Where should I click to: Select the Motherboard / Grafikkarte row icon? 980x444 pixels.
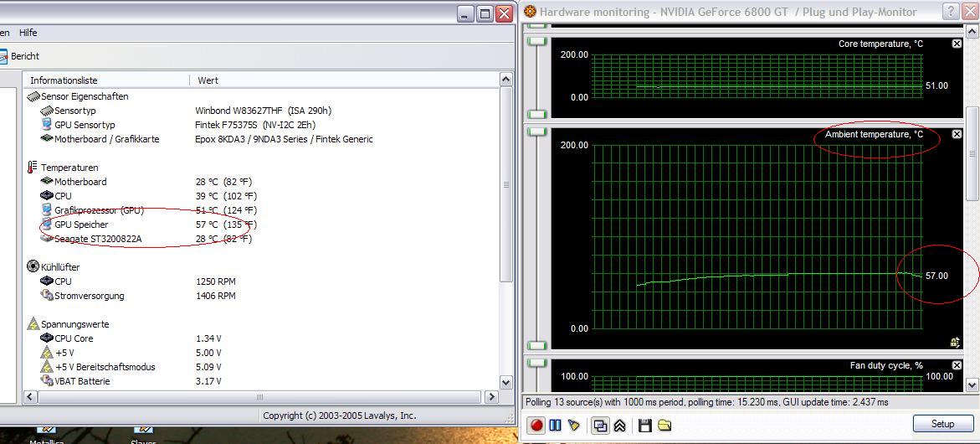click(46, 139)
